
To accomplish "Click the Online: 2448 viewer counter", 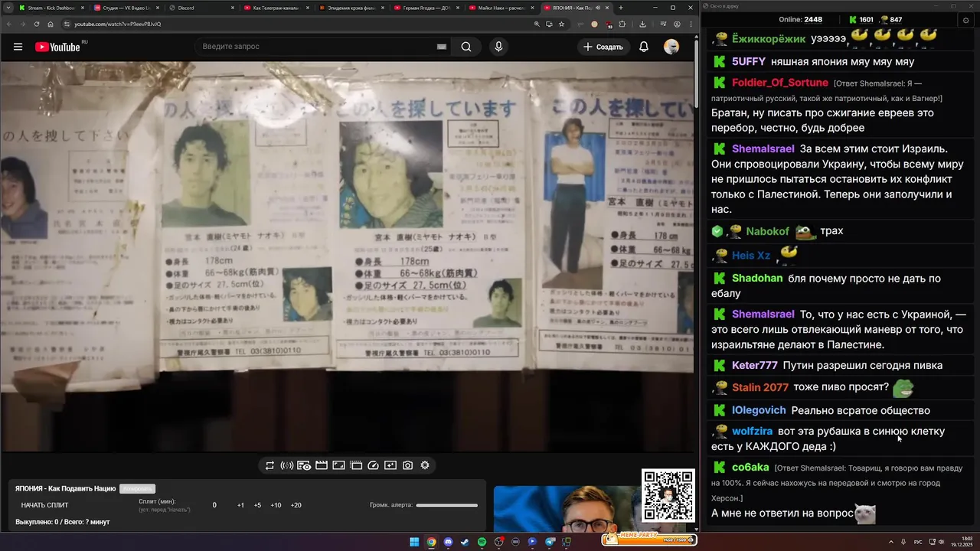I will (x=801, y=19).
